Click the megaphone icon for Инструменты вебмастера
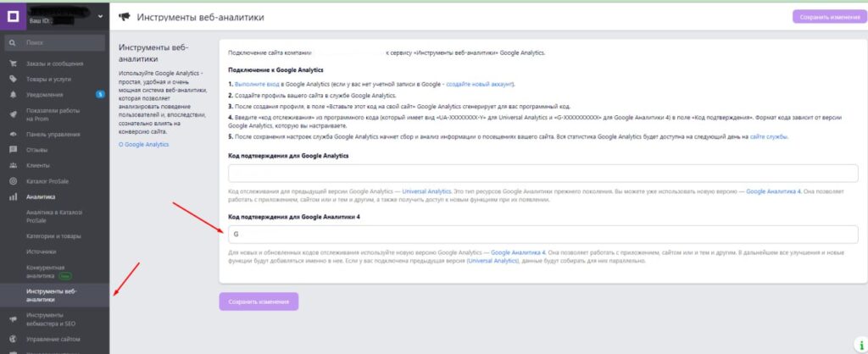Viewport: 868px width, 354px height. coord(13,319)
